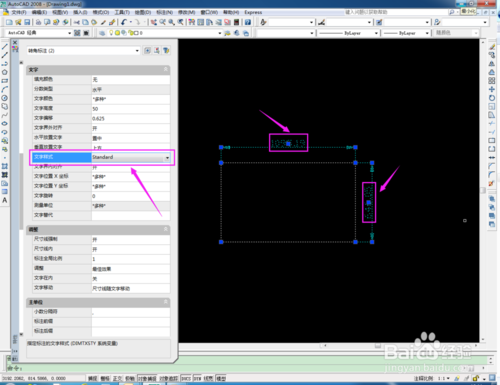Click the Redo arrow icon

point(137,22)
